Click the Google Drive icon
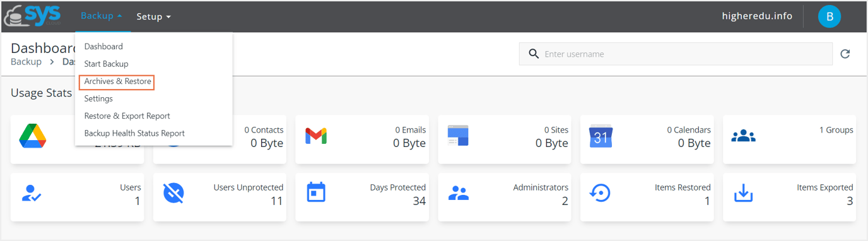This screenshot has width=868, height=241. click(32, 136)
